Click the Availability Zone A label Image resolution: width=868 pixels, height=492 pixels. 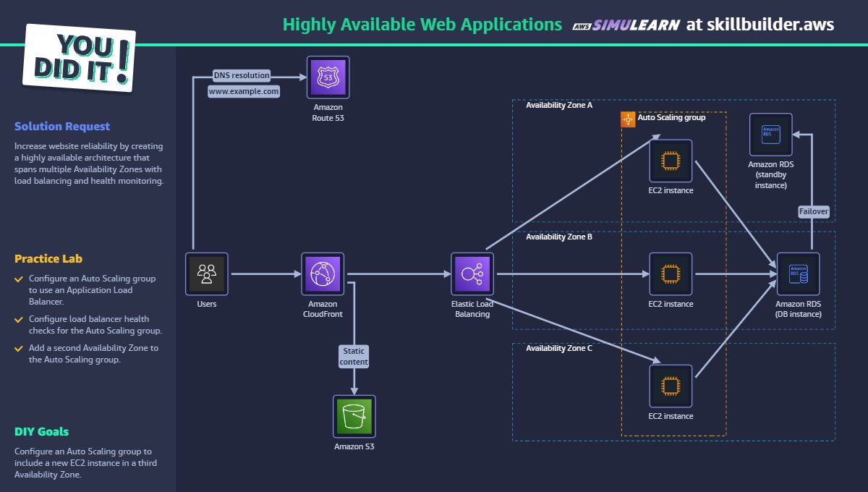click(559, 105)
